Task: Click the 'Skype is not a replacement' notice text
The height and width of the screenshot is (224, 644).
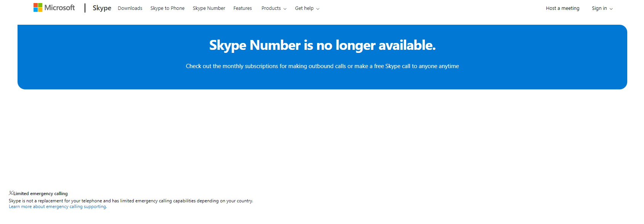Action: tap(131, 201)
